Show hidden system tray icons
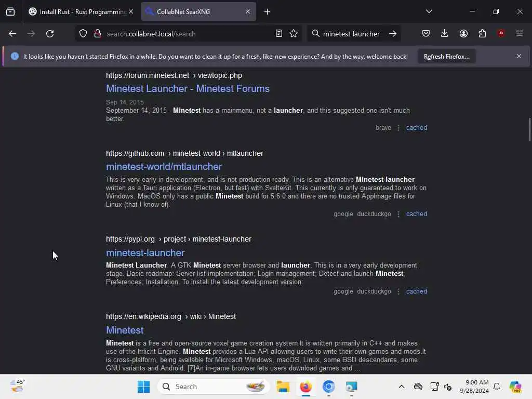 point(402,387)
